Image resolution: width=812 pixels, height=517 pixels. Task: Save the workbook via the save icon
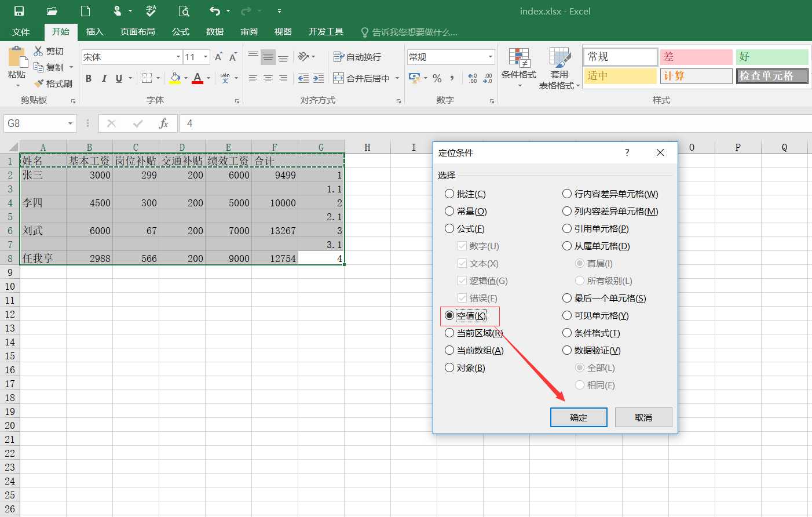click(x=19, y=11)
